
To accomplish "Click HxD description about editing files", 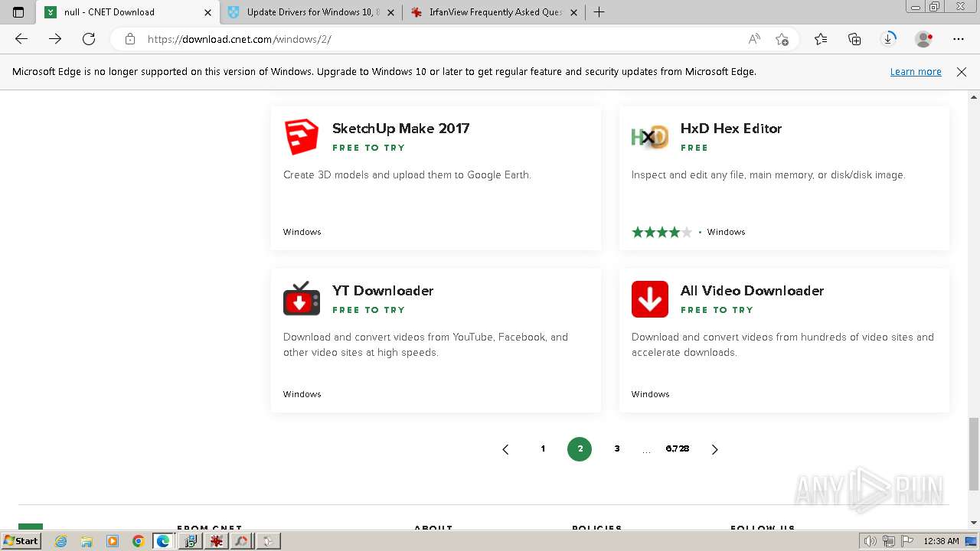I will (768, 175).
